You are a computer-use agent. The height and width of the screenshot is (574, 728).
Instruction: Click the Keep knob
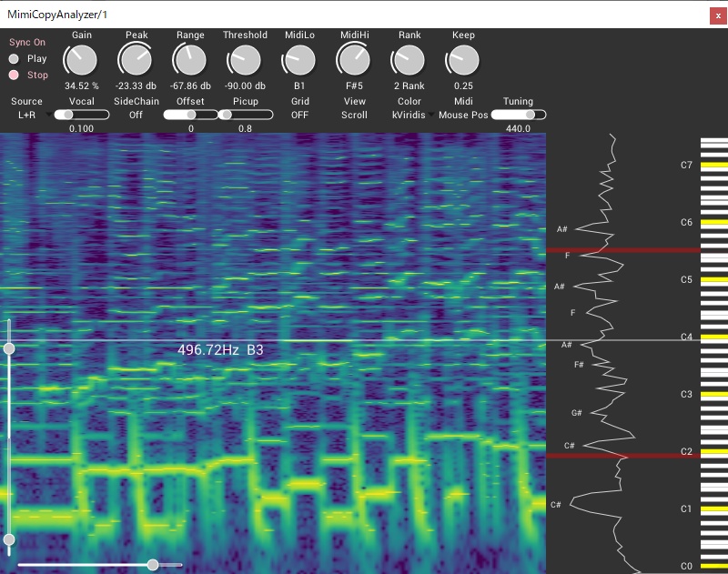[463, 60]
